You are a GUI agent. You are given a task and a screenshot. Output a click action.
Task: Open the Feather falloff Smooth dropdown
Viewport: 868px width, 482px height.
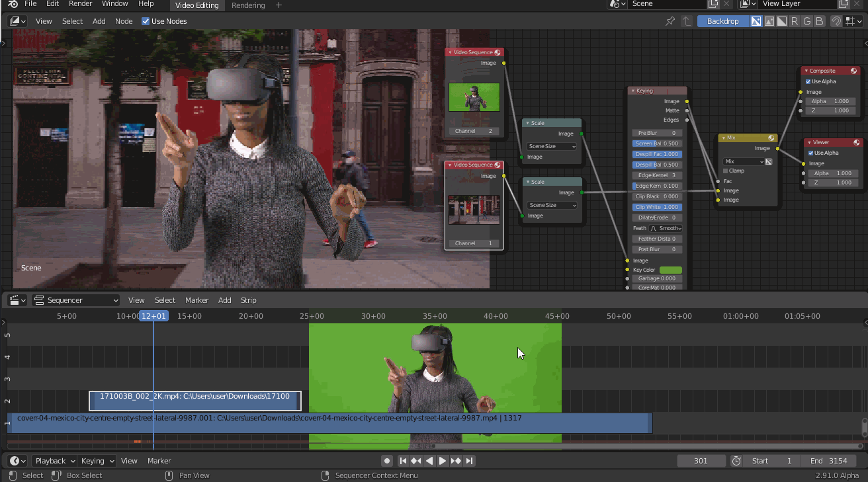tap(665, 228)
